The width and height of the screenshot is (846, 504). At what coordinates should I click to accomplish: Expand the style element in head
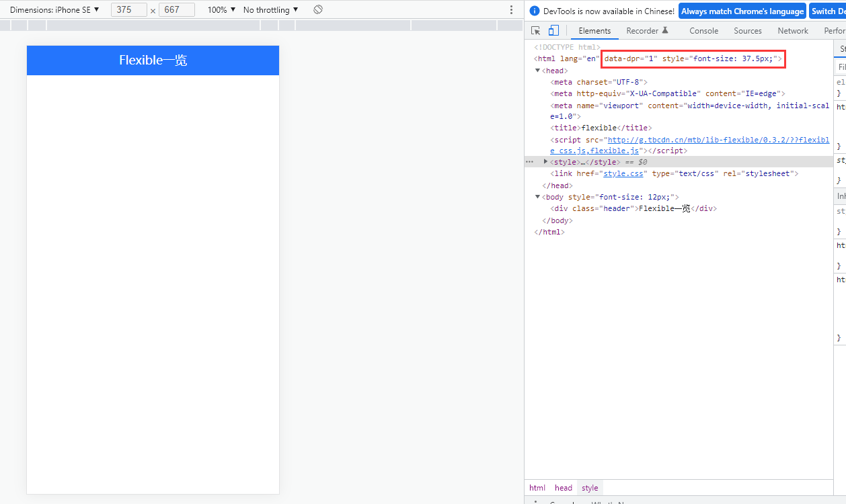[545, 161]
